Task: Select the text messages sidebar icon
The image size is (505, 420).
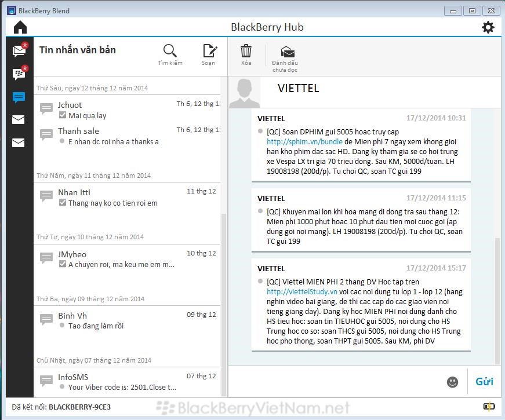Action: pos(19,97)
